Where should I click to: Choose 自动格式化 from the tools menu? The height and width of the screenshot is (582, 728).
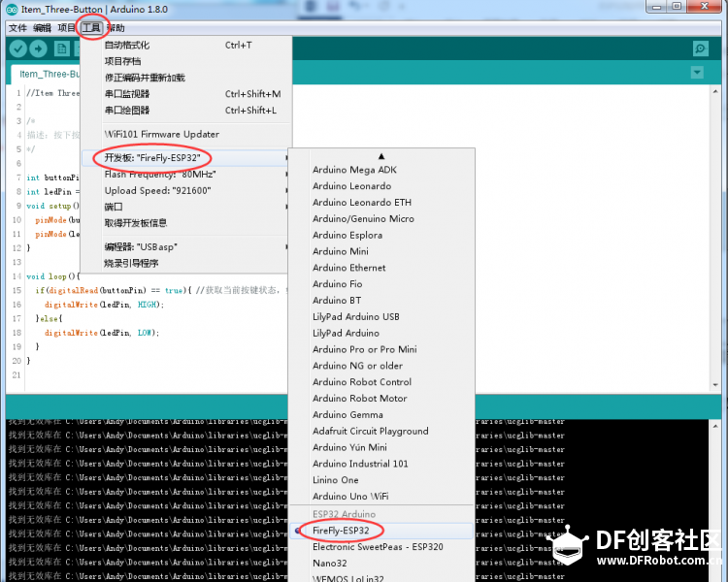coord(185,45)
